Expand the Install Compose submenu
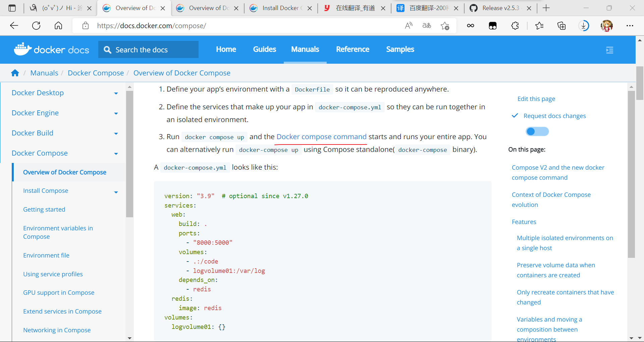 [116, 192]
